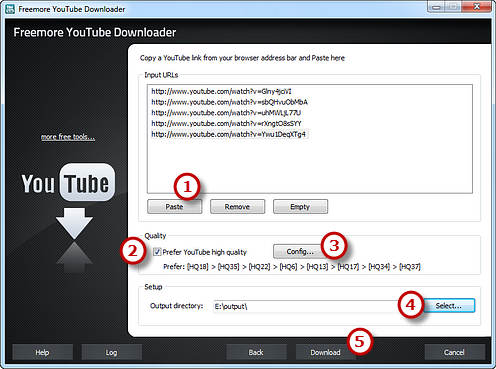This screenshot has height=369, width=496.
Task: Click the Remove button
Action: click(237, 207)
